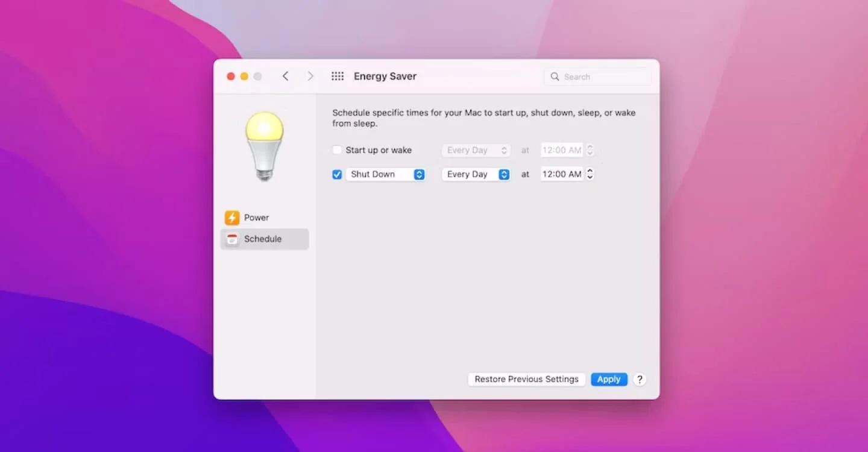Click the Power lightning bolt icon
Screen dimensions: 868x452
(232, 218)
